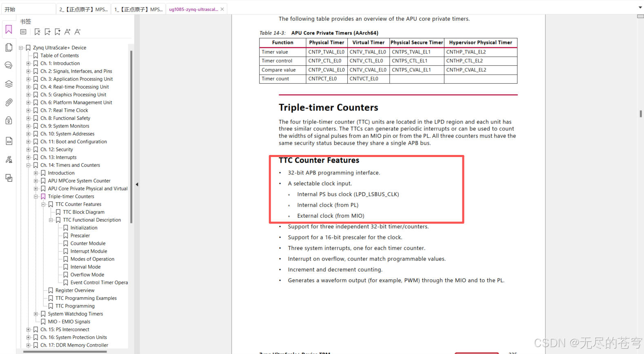Select Ch. 13: Interrupts bookmark

58,157
